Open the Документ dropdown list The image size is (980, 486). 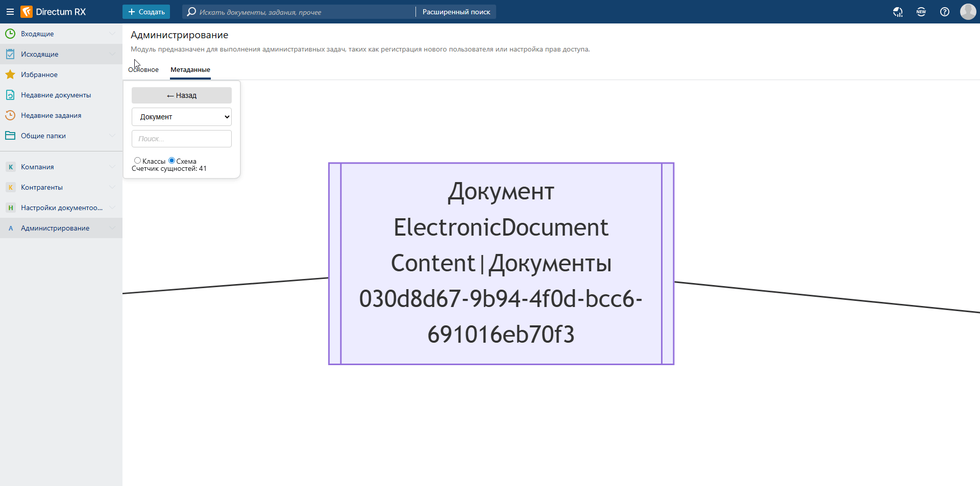pyautogui.click(x=181, y=117)
